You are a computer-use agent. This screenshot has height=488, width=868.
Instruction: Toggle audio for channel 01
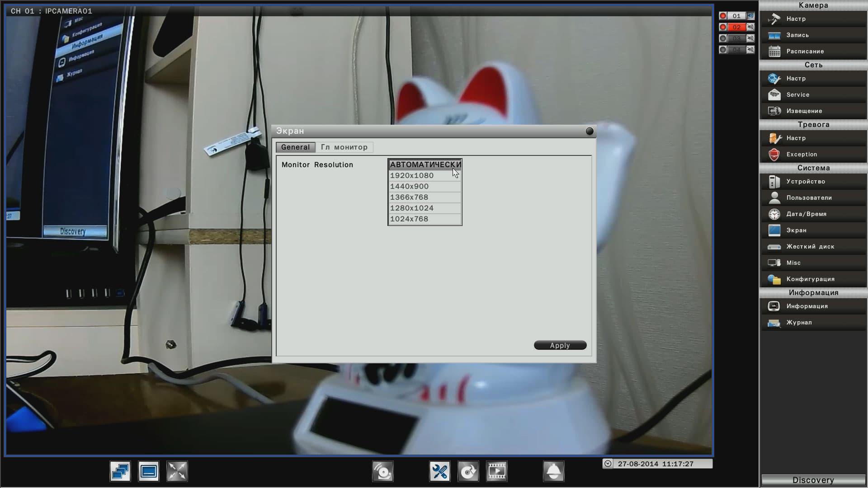(750, 16)
